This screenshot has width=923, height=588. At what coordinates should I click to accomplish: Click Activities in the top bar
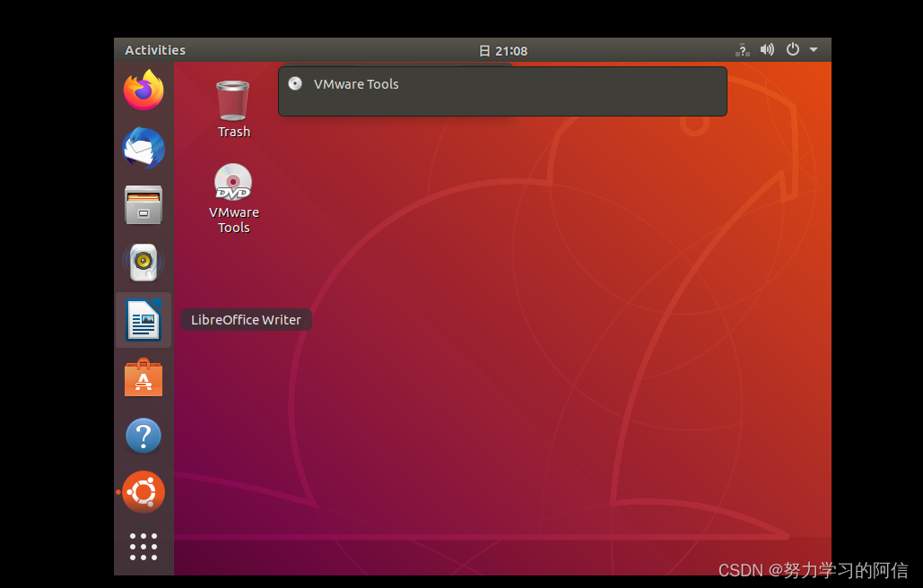point(154,49)
